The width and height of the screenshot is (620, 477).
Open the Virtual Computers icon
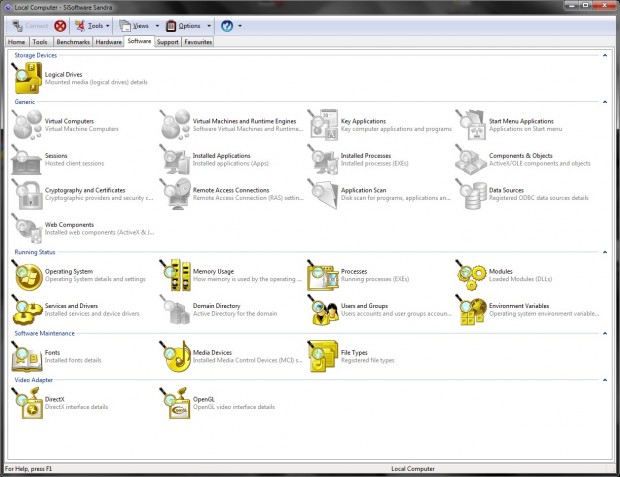click(27, 125)
